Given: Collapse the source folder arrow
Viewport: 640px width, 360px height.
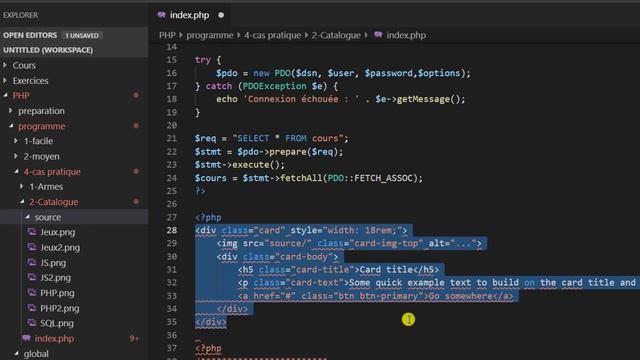Looking at the screenshot, I should tap(27, 217).
